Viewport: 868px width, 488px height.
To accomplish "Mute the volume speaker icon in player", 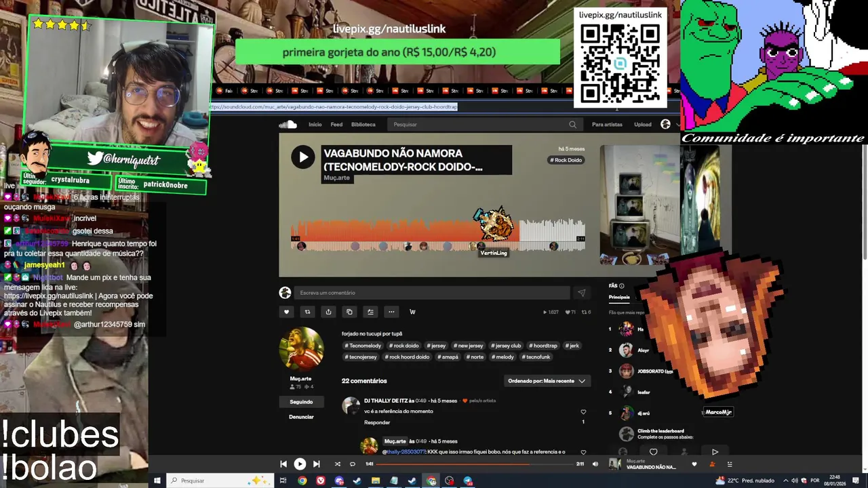I will [x=595, y=464].
